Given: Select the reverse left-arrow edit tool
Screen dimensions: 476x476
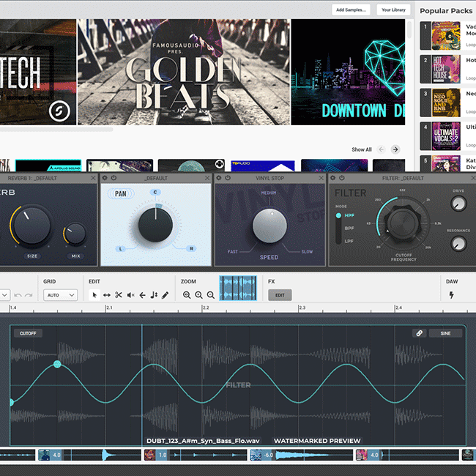Looking at the screenshot, I should click(x=142, y=295).
